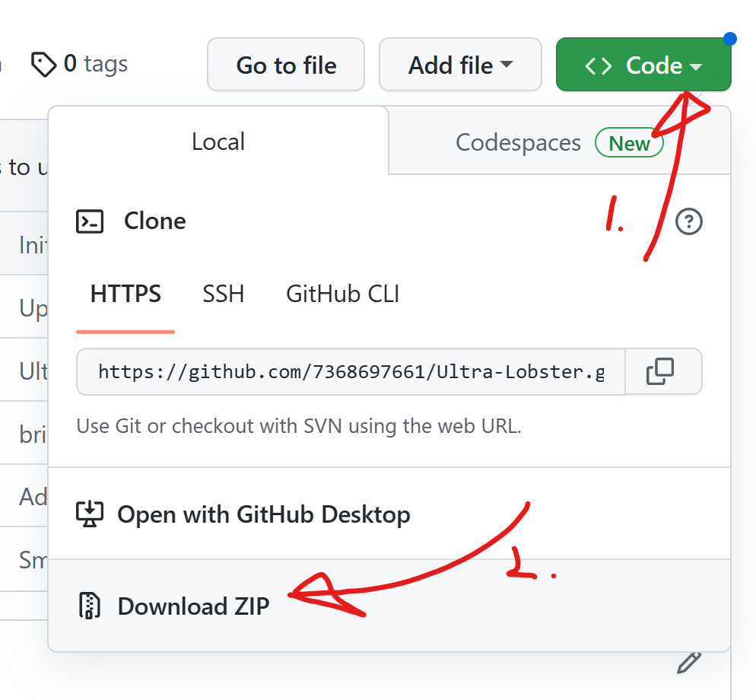
Task: Click the New badge on Codespaces
Action: click(x=629, y=142)
